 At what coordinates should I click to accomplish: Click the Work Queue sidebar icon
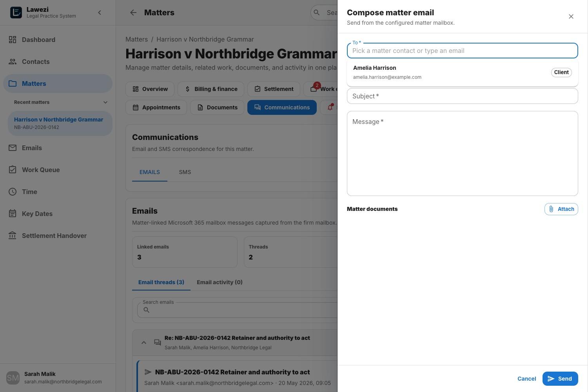coord(13,170)
